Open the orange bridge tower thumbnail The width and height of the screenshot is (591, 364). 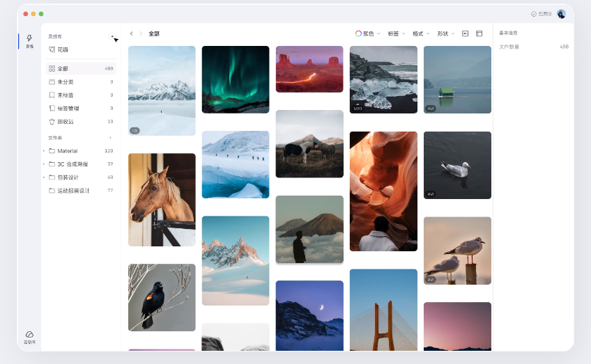click(x=383, y=310)
